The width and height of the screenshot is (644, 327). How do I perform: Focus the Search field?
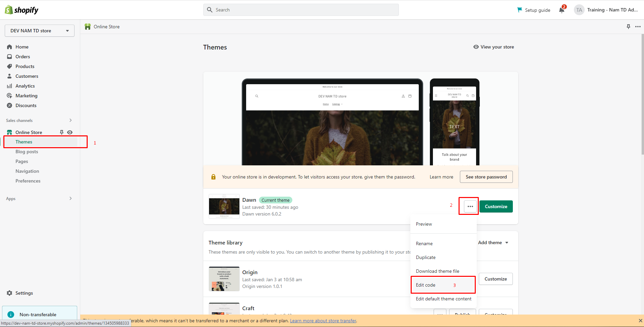click(x=301, y=10)
